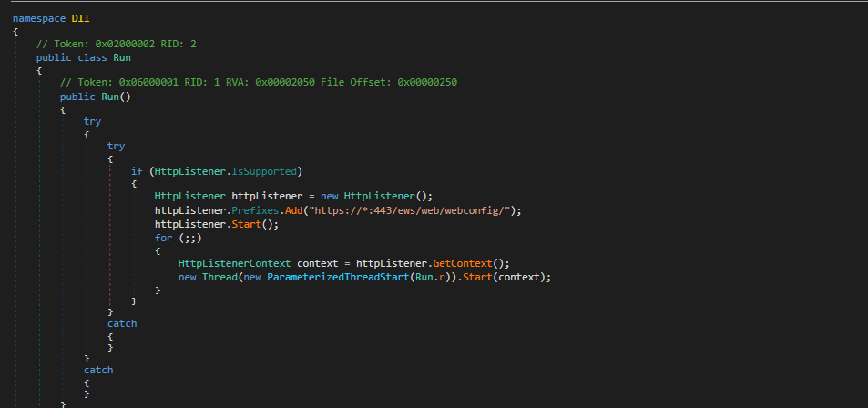Click the "namespace" keyword
This screenshot has height=408, width=868.
click(39, 18)
